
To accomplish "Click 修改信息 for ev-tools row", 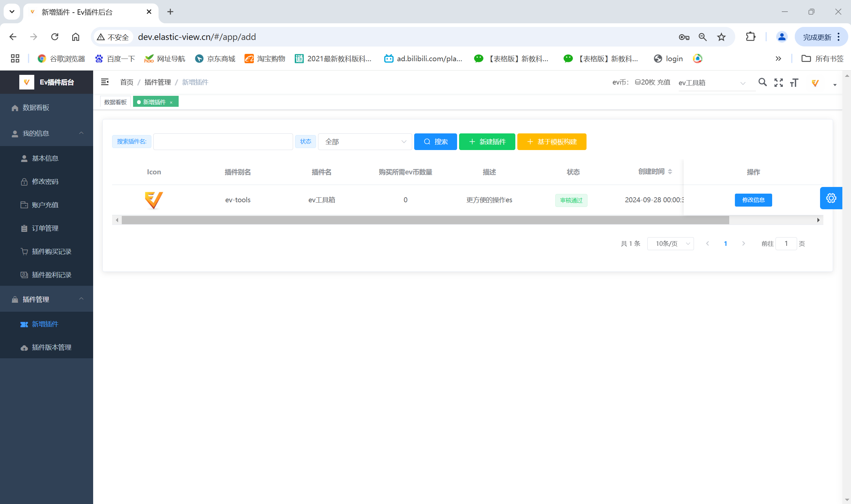I will coord(753,200).
